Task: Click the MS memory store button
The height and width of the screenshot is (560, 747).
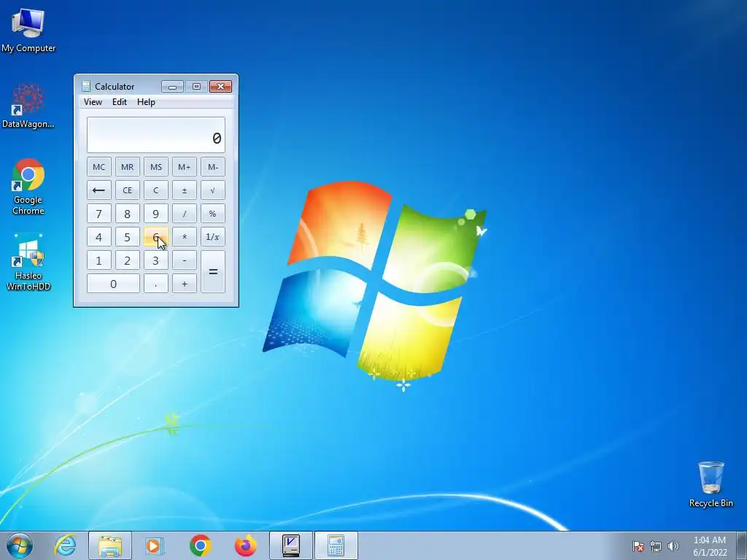Action: click(156, 167)
